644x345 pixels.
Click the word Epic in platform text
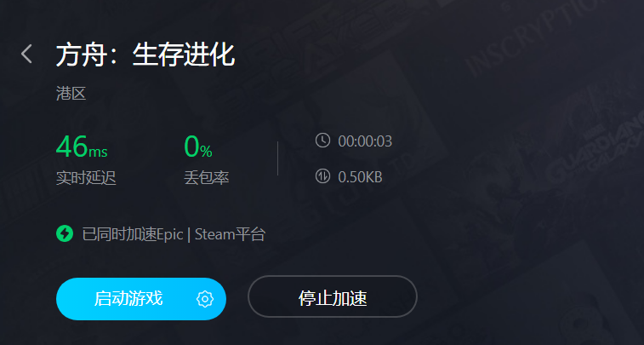170,235
